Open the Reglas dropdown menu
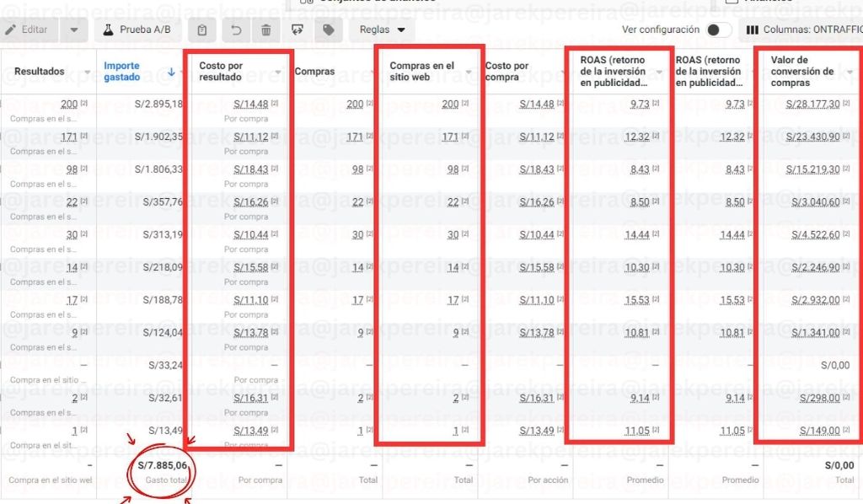863x504 pixels. point(381,29)
